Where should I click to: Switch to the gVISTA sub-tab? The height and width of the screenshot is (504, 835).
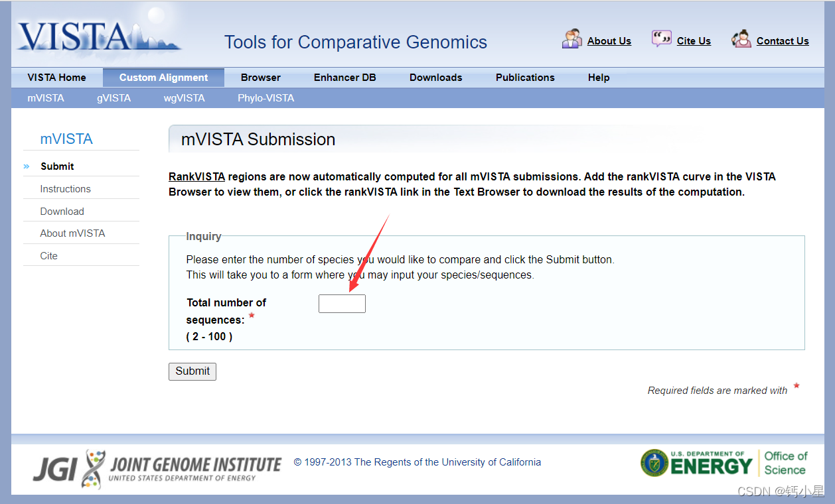point(114,98)
